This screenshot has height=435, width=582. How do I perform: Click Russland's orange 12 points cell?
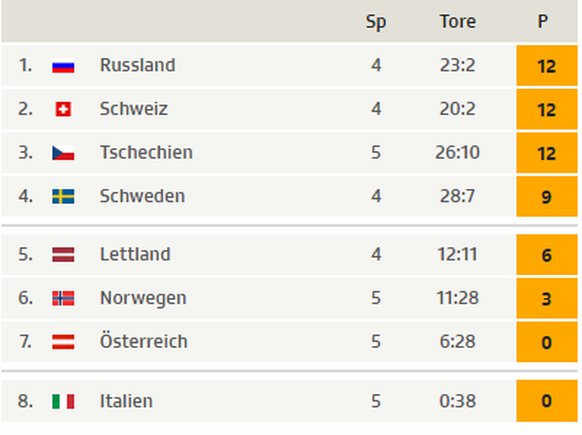click(x=547, y=66)
